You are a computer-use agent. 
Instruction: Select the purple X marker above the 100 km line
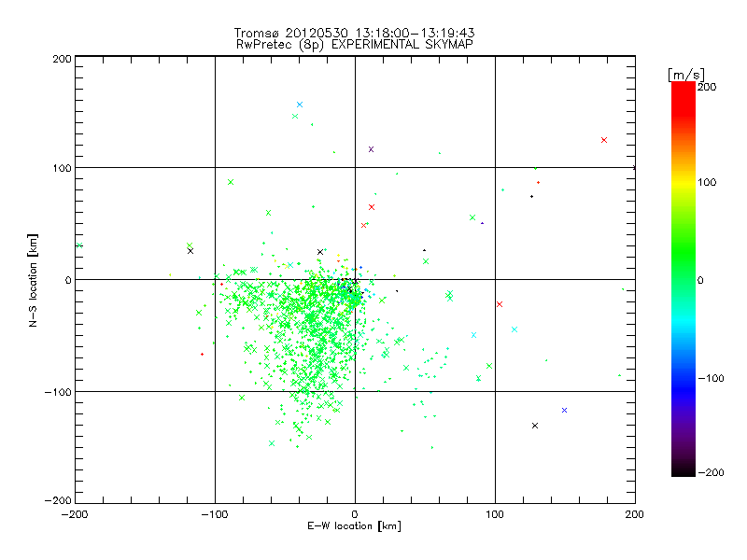[x=371, y=149]
